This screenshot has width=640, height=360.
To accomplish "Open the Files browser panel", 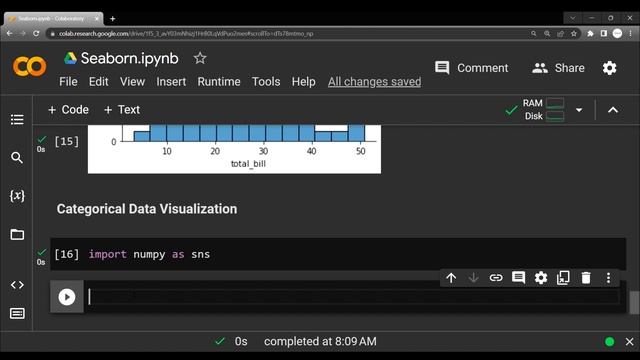I will (17, 234).
